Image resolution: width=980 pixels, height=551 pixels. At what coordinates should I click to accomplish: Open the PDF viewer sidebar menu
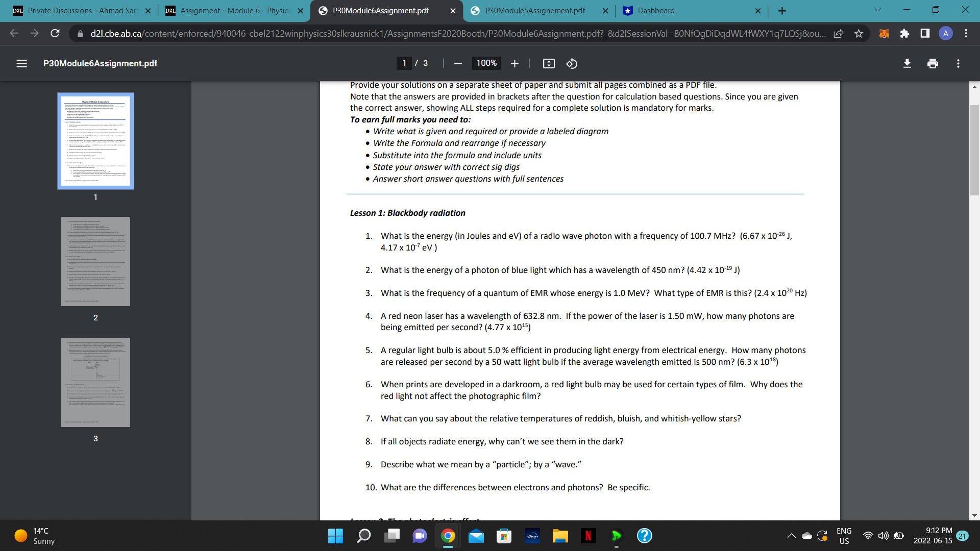click(21, 63)
